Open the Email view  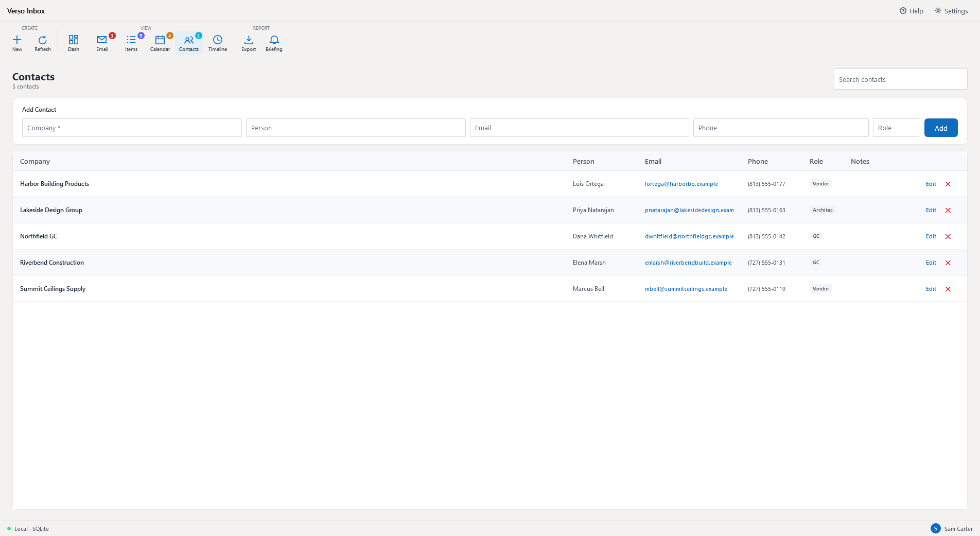coord(102,43)
